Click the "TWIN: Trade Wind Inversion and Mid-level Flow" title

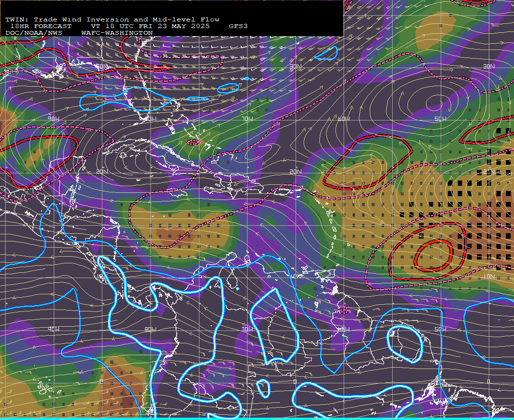click(112, 20)
